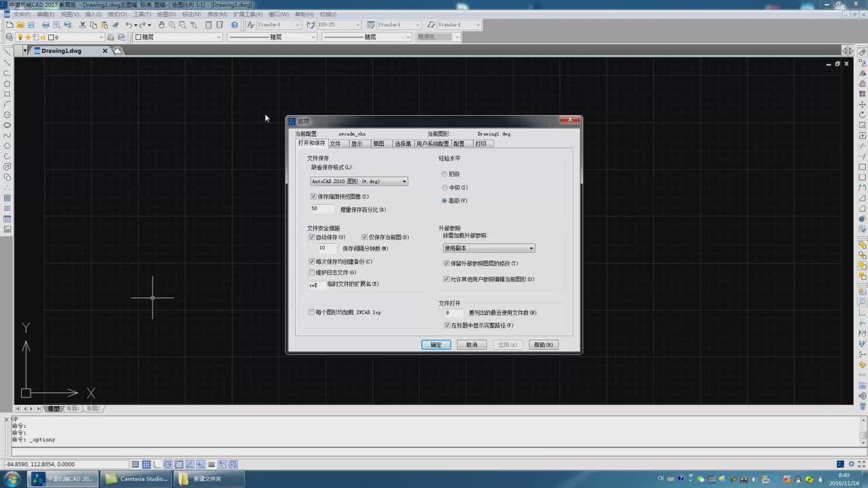This screenshot has width=868, height=488.
Task: Open the Windows Start menu
Action: (x=12, y=479)
